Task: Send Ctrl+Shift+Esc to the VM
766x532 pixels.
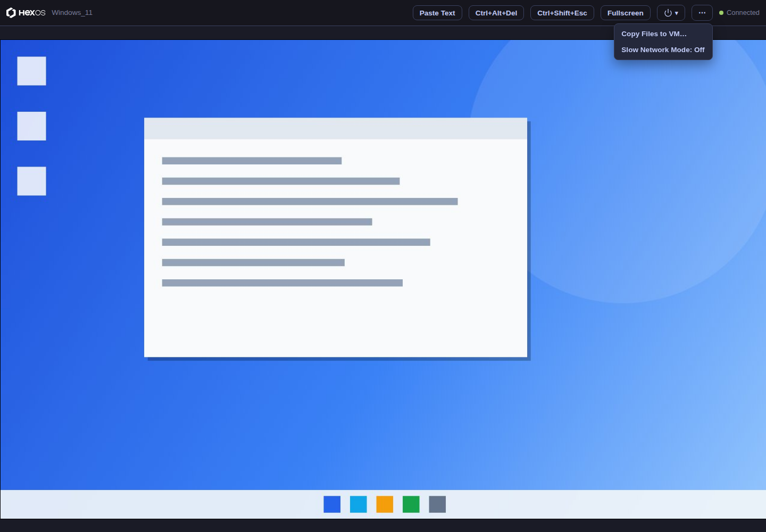Action: coord(562,13)
